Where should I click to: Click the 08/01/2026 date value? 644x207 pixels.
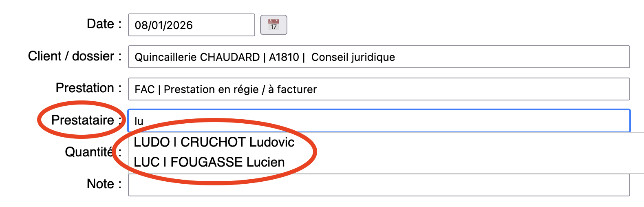click(163, 25)
